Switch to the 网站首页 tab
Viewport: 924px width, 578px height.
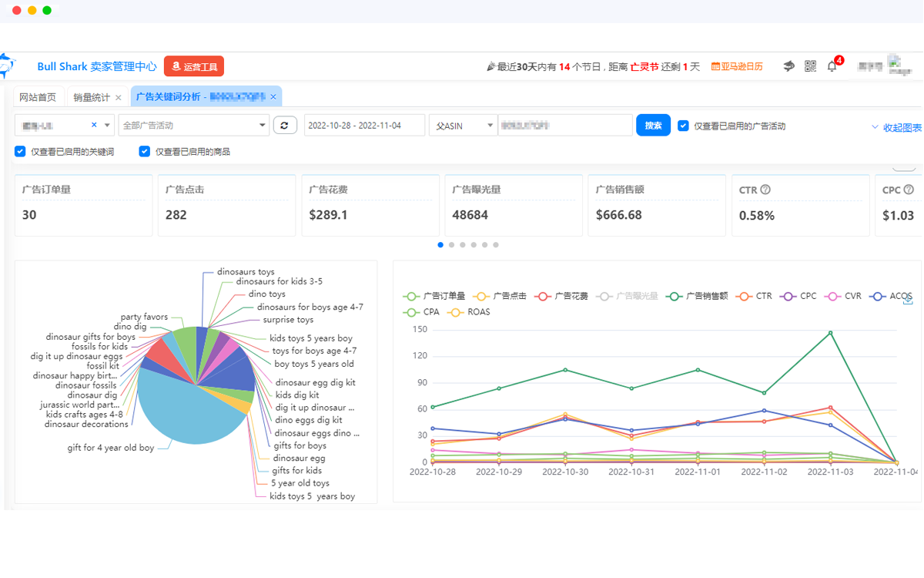38,97
